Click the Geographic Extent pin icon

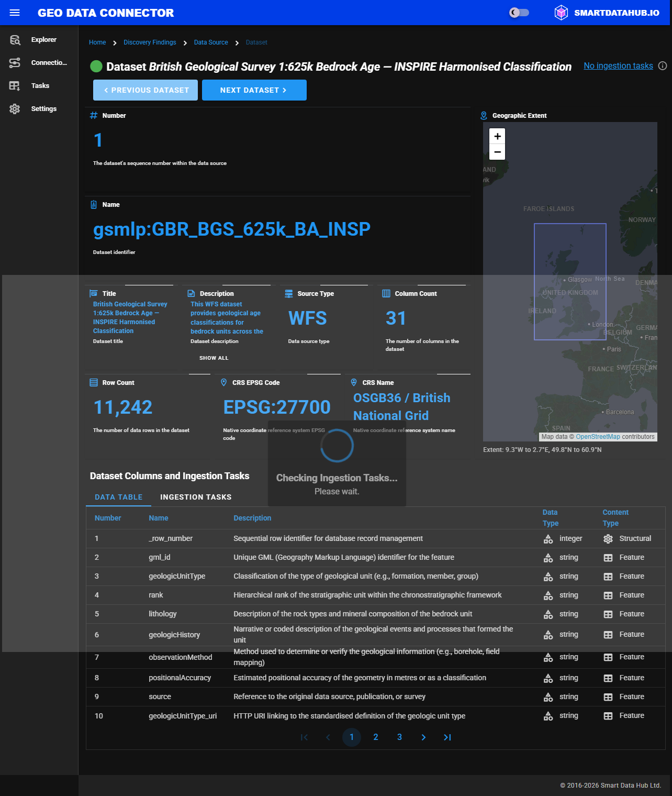pos(484,116)
